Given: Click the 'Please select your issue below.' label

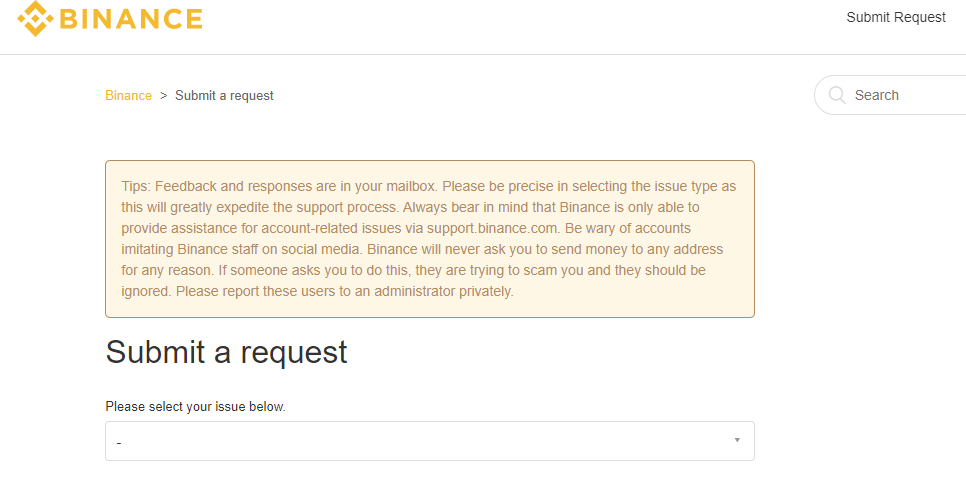Looking at the screenshot, I should pos(195,407).
